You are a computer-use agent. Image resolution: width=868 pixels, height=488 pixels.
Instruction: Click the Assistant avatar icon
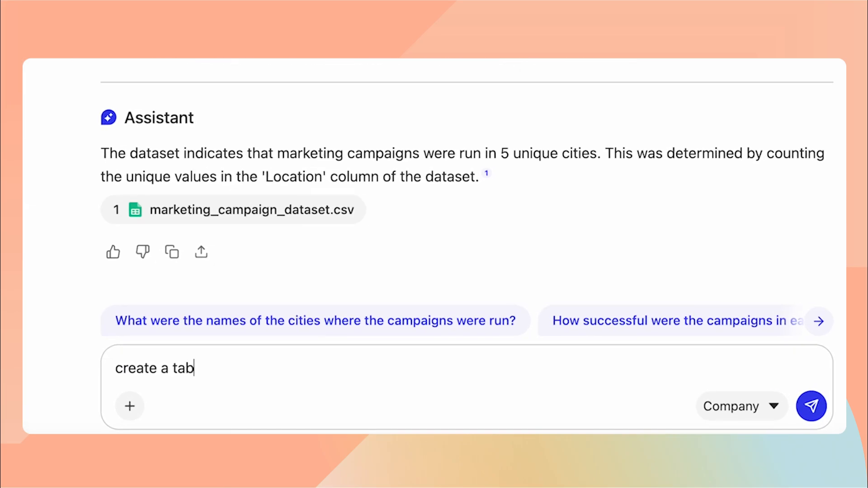point(108,117)
